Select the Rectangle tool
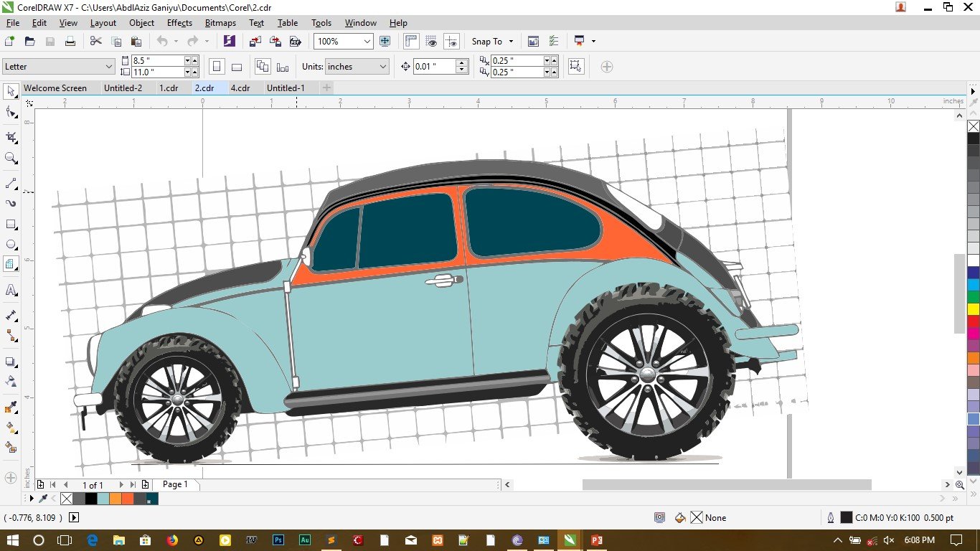Viewport: 980px width, 551px height. (x=11, y=225)
